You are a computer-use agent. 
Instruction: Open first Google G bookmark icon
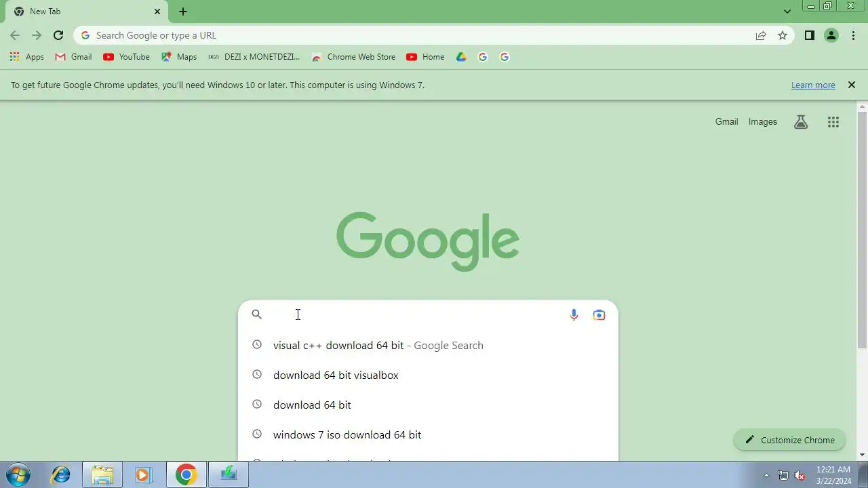coord(483,57)
